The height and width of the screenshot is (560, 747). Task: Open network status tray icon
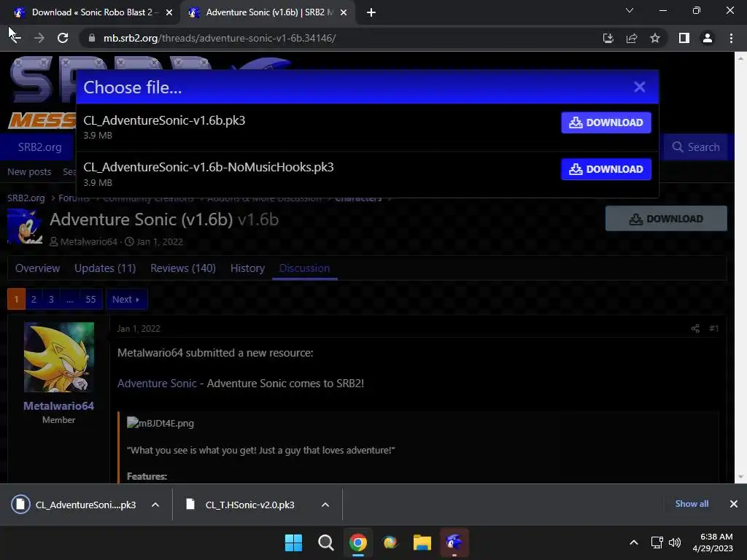point(657,542)
